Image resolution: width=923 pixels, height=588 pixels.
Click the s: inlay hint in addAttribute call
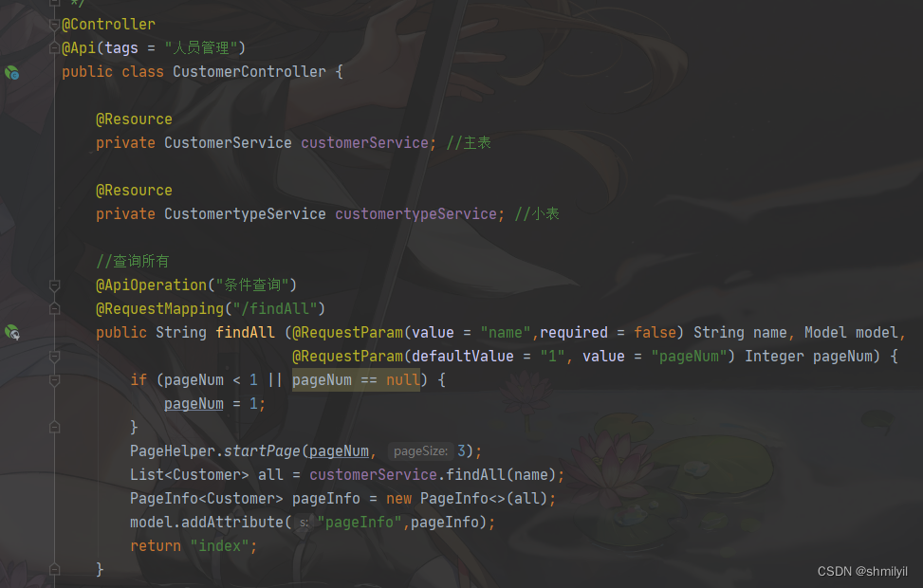pyautogui.click(x=304, y=523)
